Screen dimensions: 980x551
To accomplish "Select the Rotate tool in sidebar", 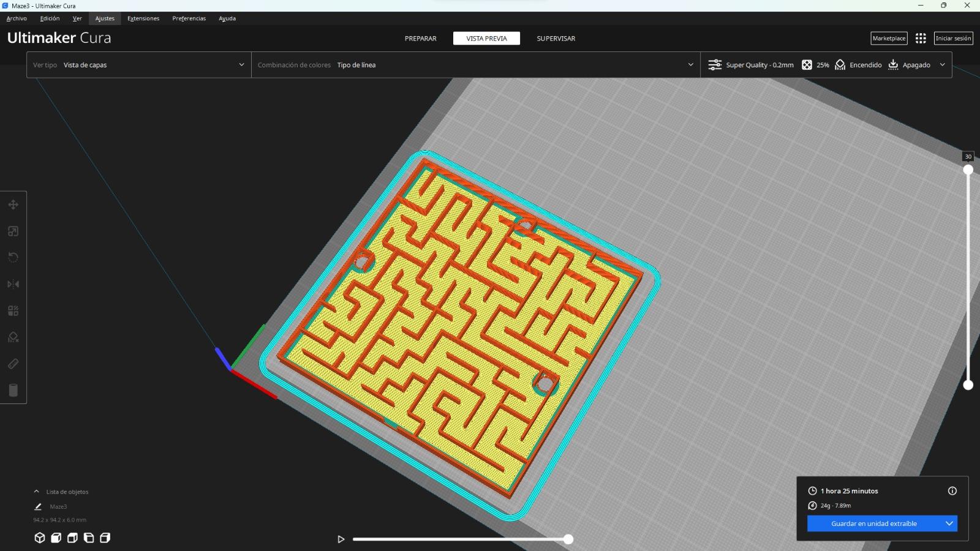I will coord(13,257).
